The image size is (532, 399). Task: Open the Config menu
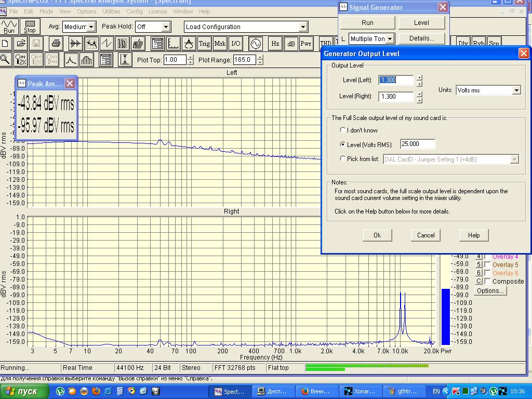(x=134, y=11)
